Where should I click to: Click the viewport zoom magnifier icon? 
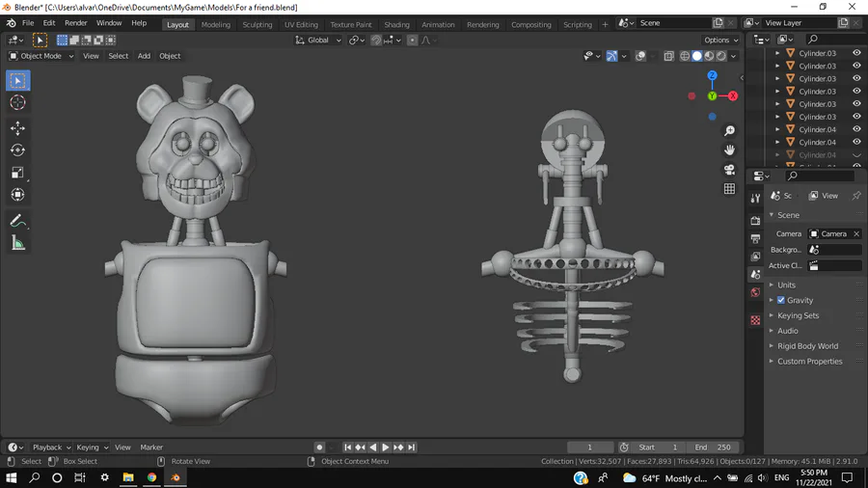pos(730,130)
